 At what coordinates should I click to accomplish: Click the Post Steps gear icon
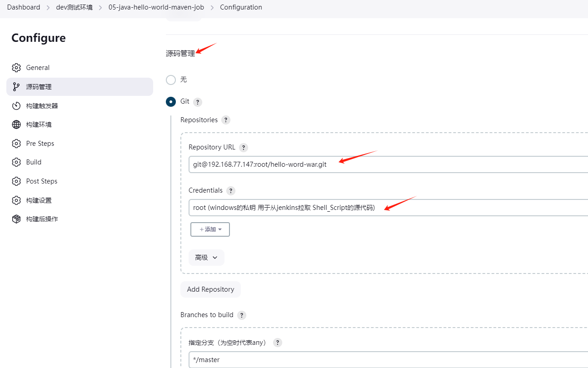pyautogui.click(x=16, y=181)
